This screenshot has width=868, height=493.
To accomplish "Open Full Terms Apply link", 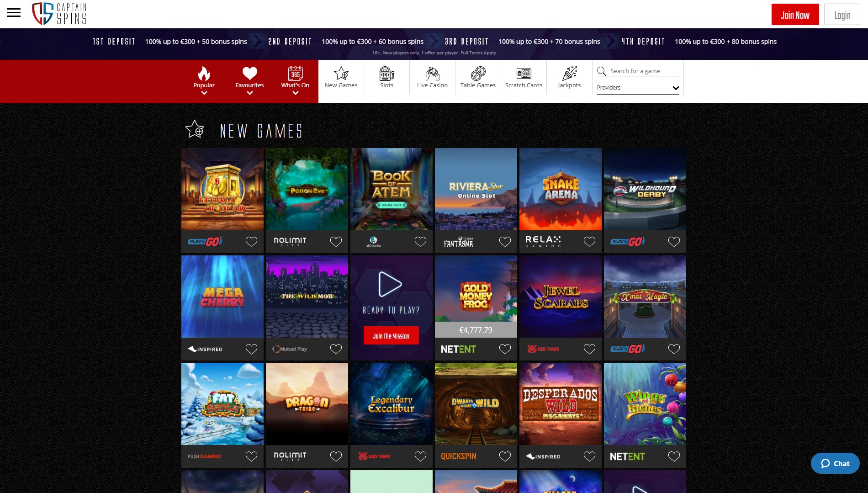I will (x=478, y=53).
